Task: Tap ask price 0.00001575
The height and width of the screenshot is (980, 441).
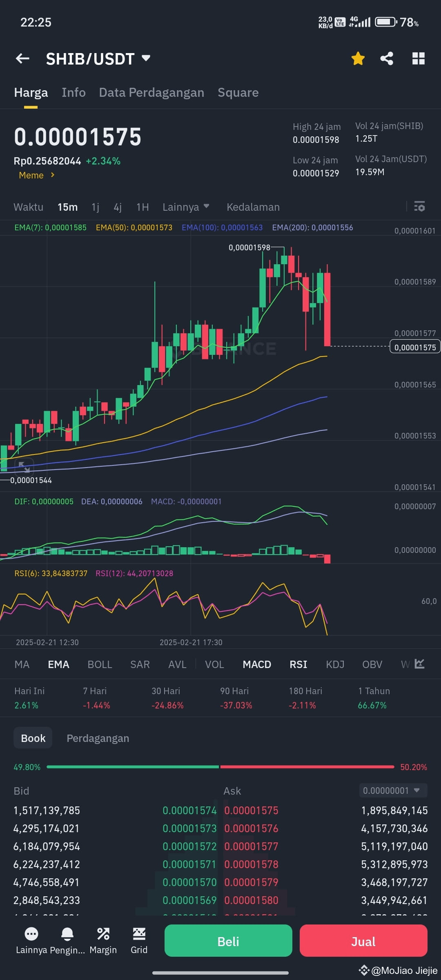Action: 251,811
